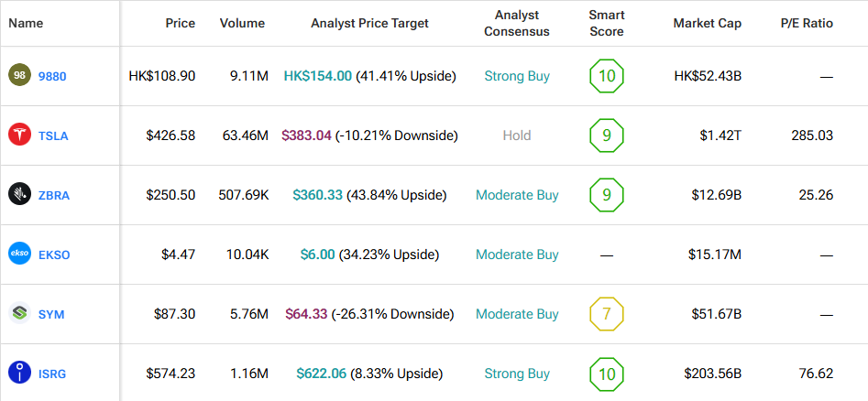Click TSLA's Smart Score 9 badge
868x401 pixels.
(606, 135)
